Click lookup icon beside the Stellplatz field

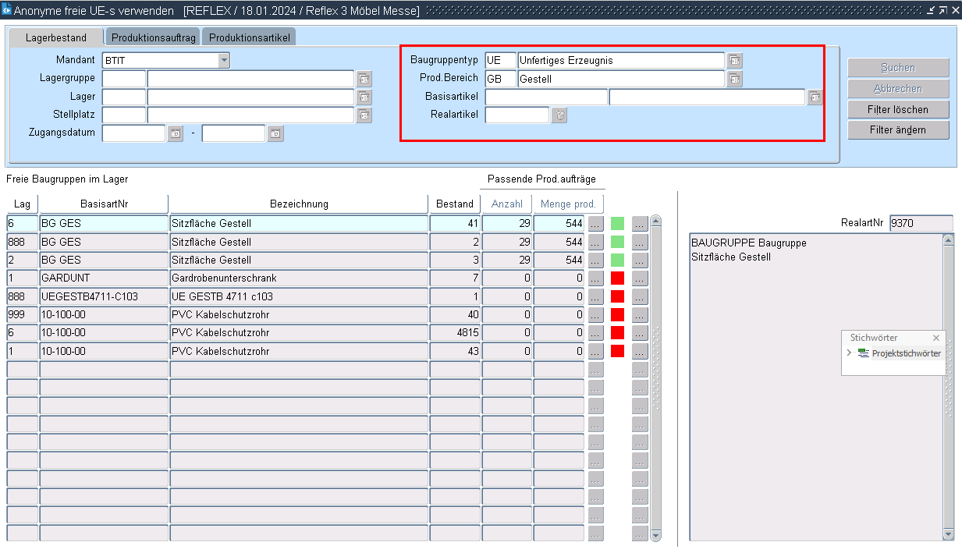click(x=364, y=115)
